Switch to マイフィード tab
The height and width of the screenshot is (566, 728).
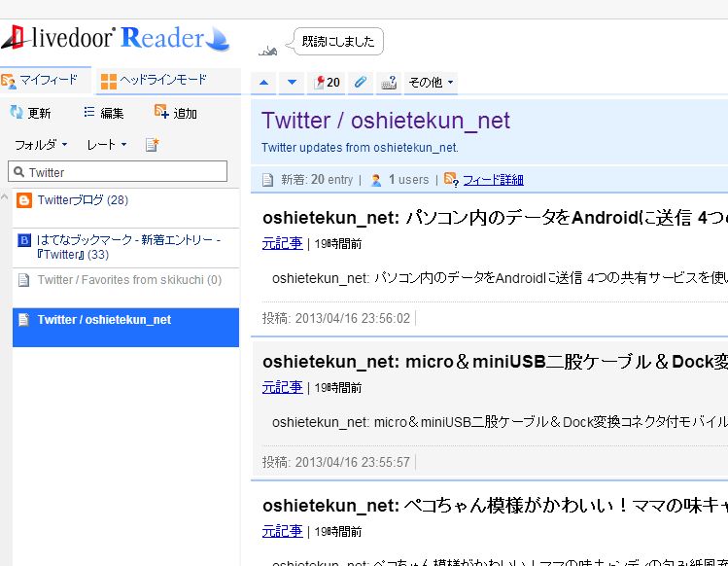coord(45,81)
